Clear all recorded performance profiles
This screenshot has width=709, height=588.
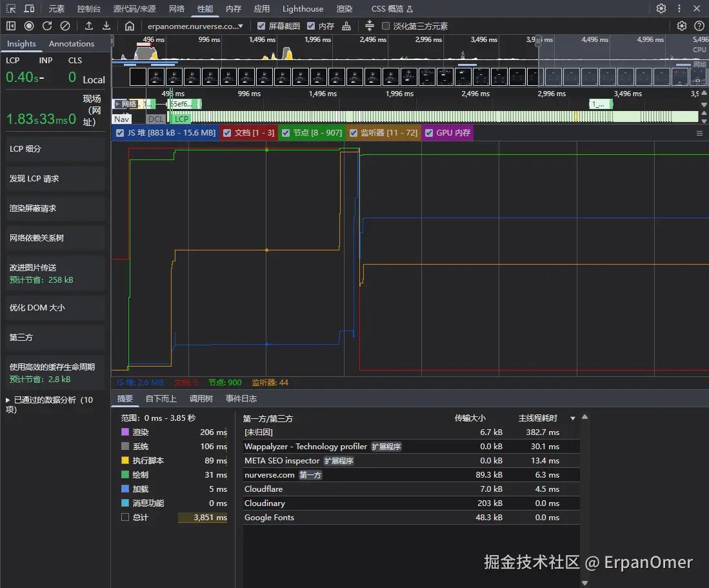64,26
